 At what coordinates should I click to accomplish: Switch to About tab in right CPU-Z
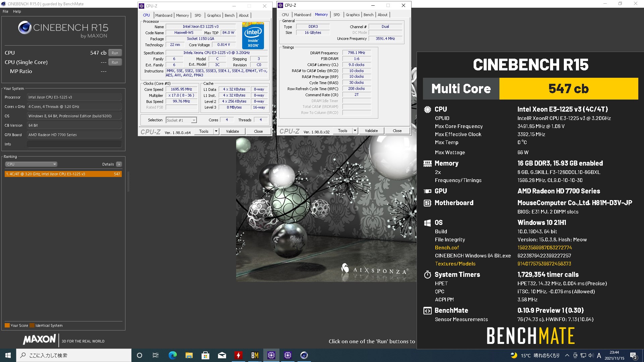point(383,15)
